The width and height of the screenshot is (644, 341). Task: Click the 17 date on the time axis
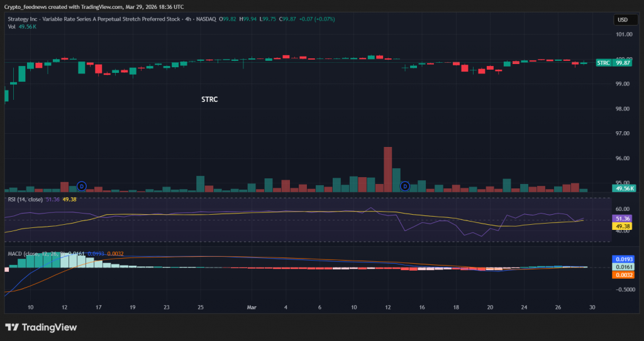click(99, 307)
